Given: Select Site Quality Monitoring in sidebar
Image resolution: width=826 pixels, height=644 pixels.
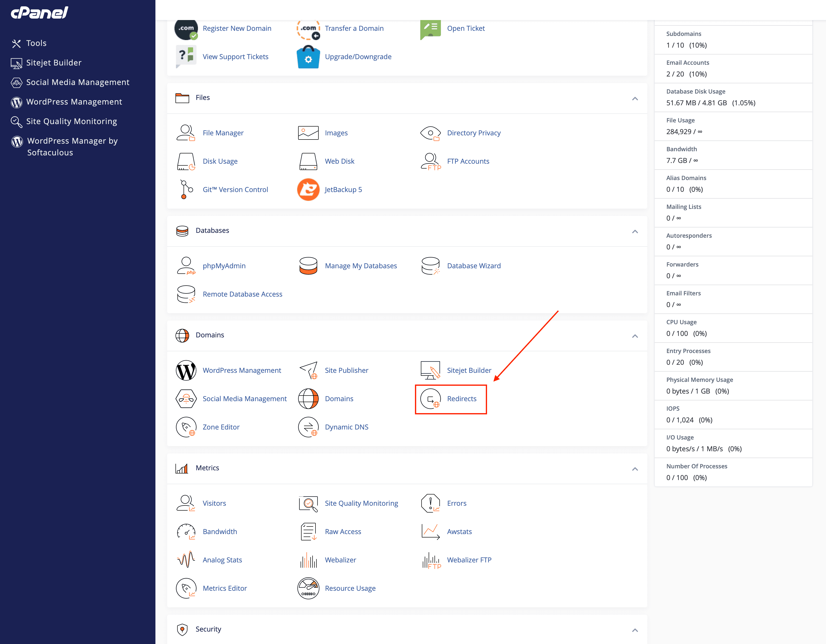Looking at the screenshot, I should (71, 121).
